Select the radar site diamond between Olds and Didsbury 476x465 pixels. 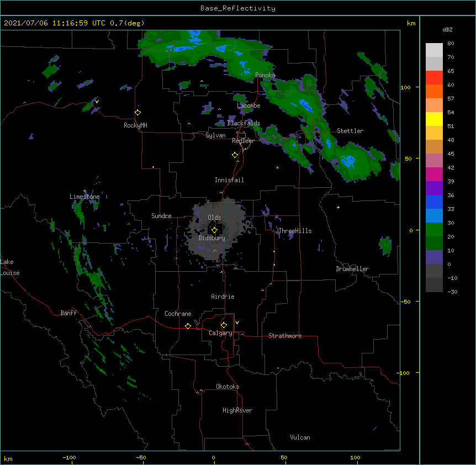(x=214, y=230)
